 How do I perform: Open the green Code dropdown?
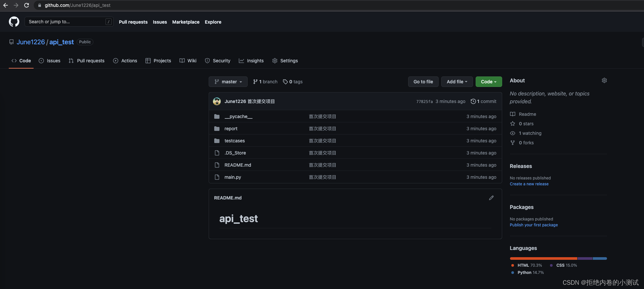pos(489,82)
